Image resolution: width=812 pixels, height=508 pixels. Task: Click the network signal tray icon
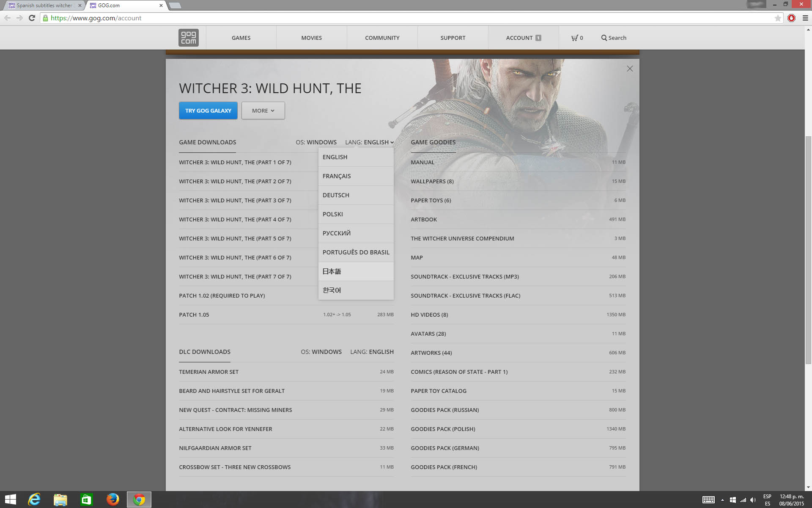click(743, 500)
